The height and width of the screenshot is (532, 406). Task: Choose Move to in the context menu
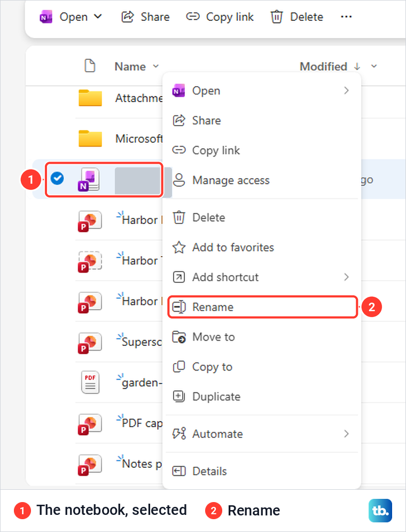coord(261,337)
